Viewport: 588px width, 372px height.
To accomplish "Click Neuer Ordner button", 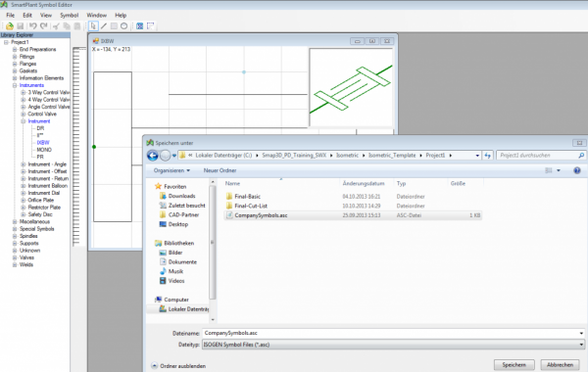I will tap(220, 170).
